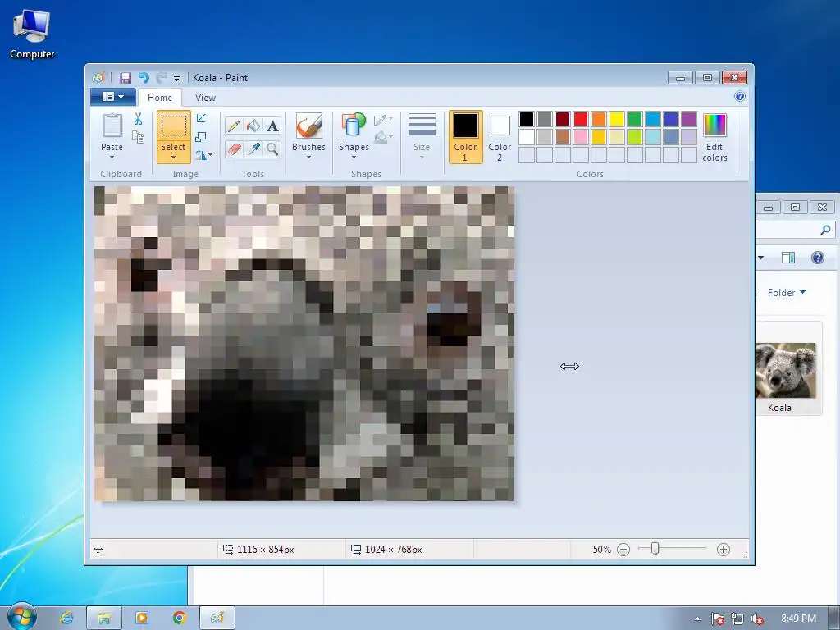Click the Undo arrow in title bar

pyautogui.click(x=144, y=78)
